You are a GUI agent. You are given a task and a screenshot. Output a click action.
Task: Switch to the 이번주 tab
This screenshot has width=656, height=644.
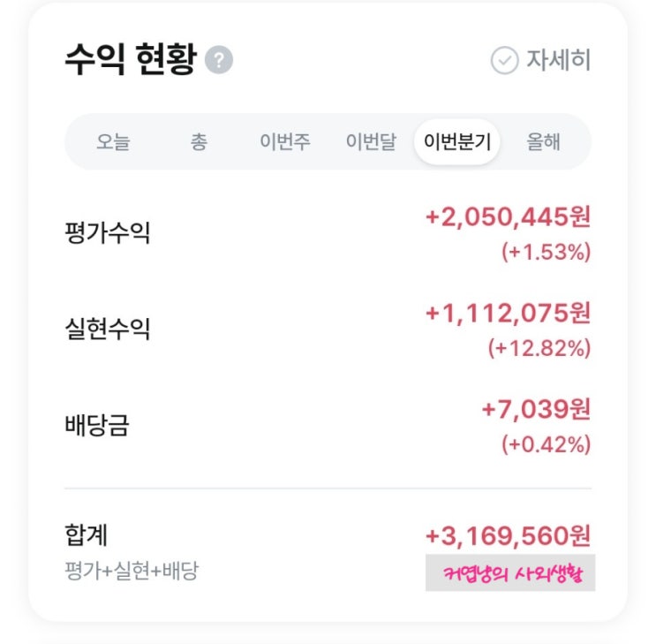pos(284,142)
